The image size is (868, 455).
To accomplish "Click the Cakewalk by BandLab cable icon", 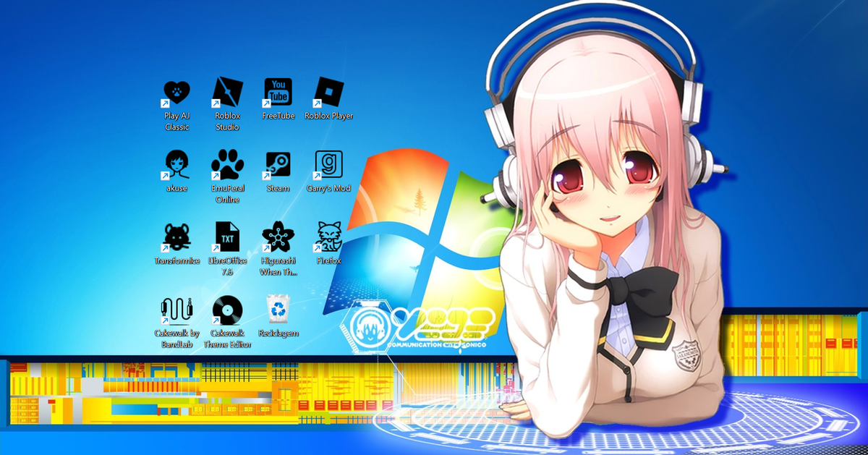I will tap(176, 310).
